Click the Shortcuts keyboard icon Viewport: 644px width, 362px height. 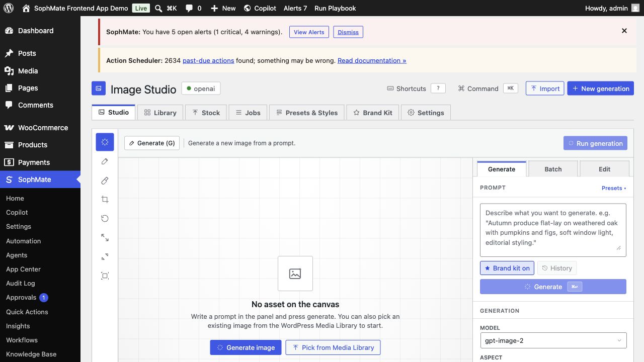(390, 88)
